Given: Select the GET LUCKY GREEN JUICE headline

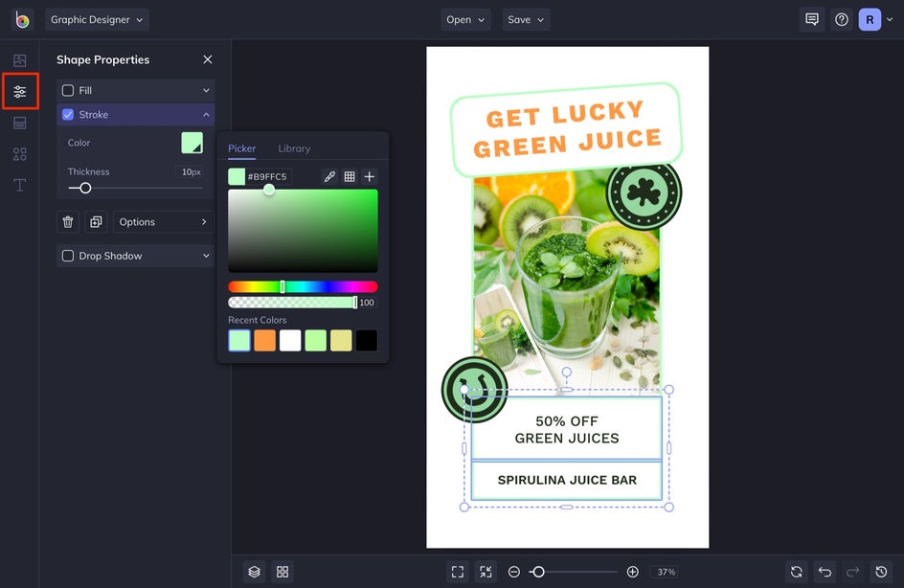Looking at the screenshot, I should 566,129.
